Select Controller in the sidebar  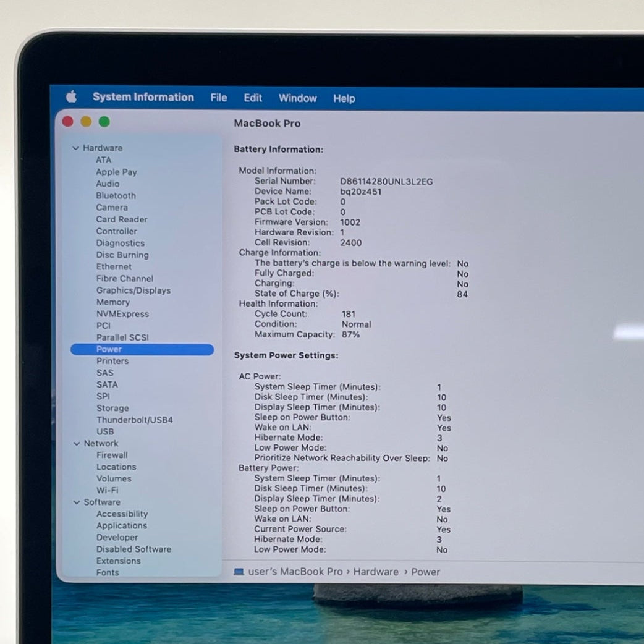pyautogui.click(x=116, y=231)
